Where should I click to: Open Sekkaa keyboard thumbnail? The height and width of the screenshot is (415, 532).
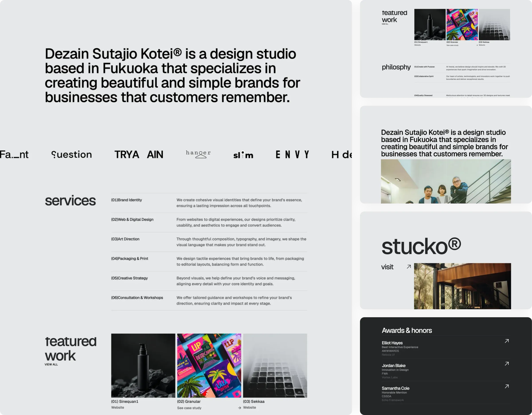[275, 366]
